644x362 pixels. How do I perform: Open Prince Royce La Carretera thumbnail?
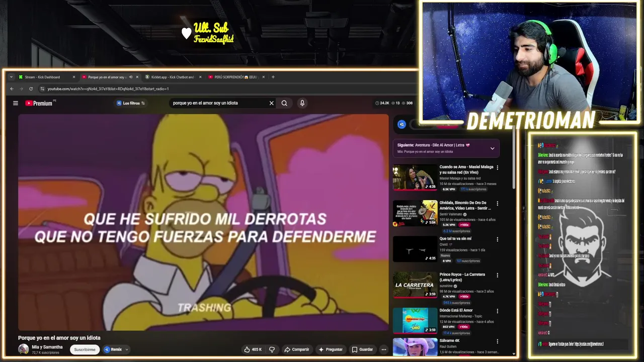click(415, 285)
